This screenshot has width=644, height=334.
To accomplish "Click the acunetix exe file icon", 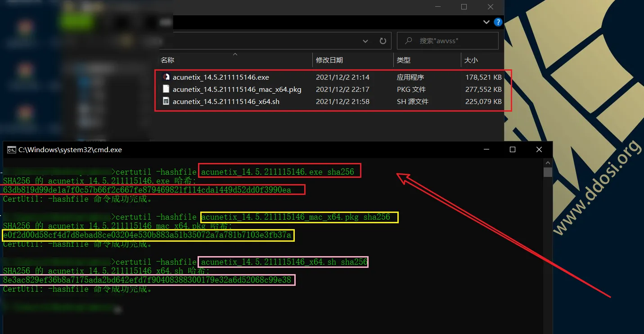I will pos(166,77).
